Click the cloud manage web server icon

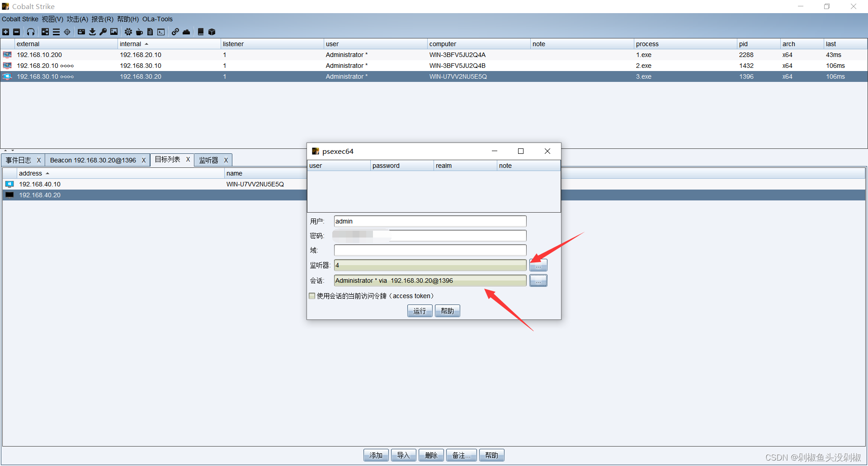(186, 32)
